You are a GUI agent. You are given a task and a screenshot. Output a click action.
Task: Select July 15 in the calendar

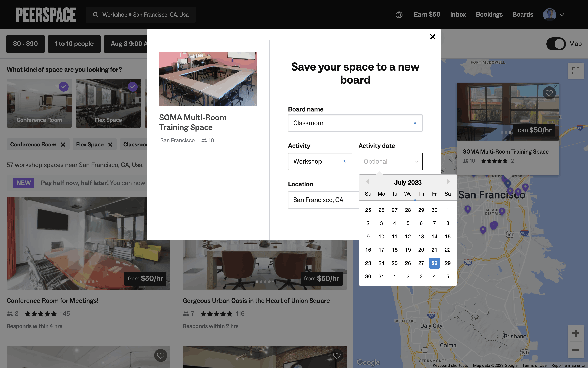[448, 237]
